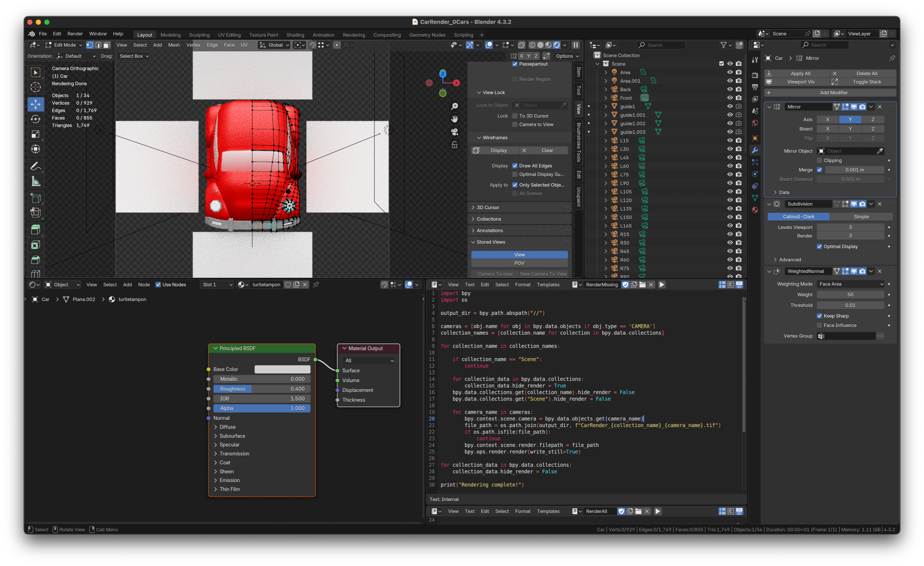Click the Vertex Group field
The image size is (924, 566).
tap(846, 336)
